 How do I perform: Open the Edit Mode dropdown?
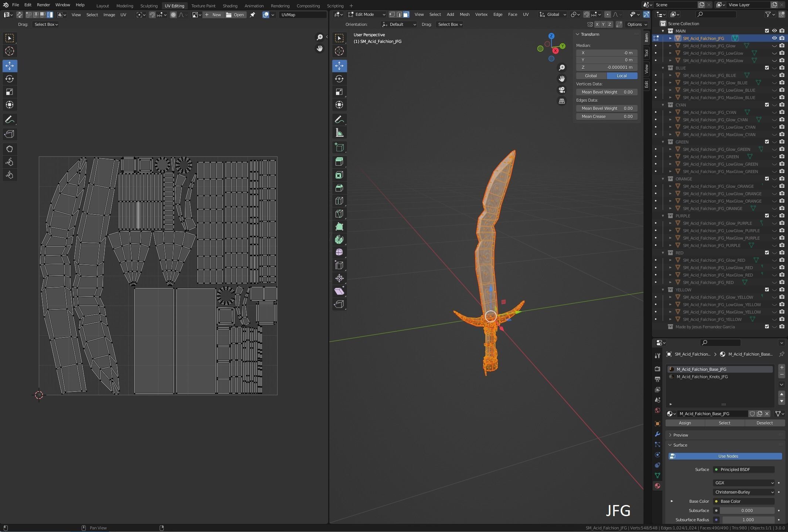(367, 14)
